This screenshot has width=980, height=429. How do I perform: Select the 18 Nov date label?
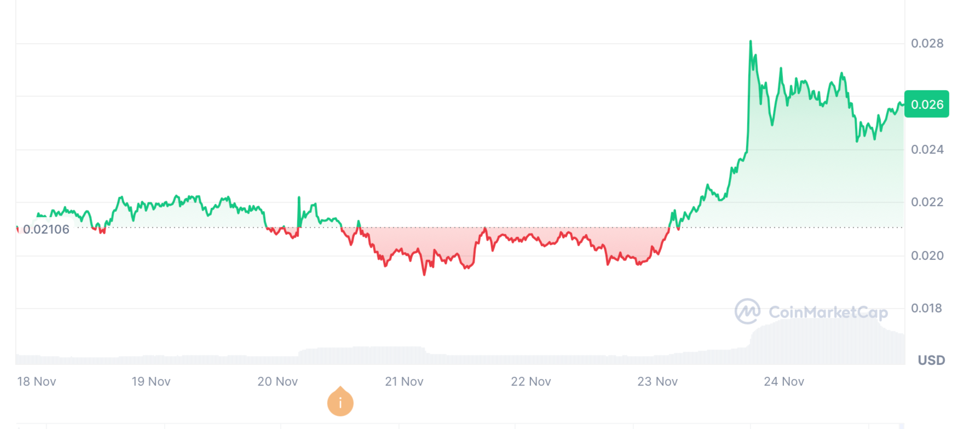click(x=37, y=381)
